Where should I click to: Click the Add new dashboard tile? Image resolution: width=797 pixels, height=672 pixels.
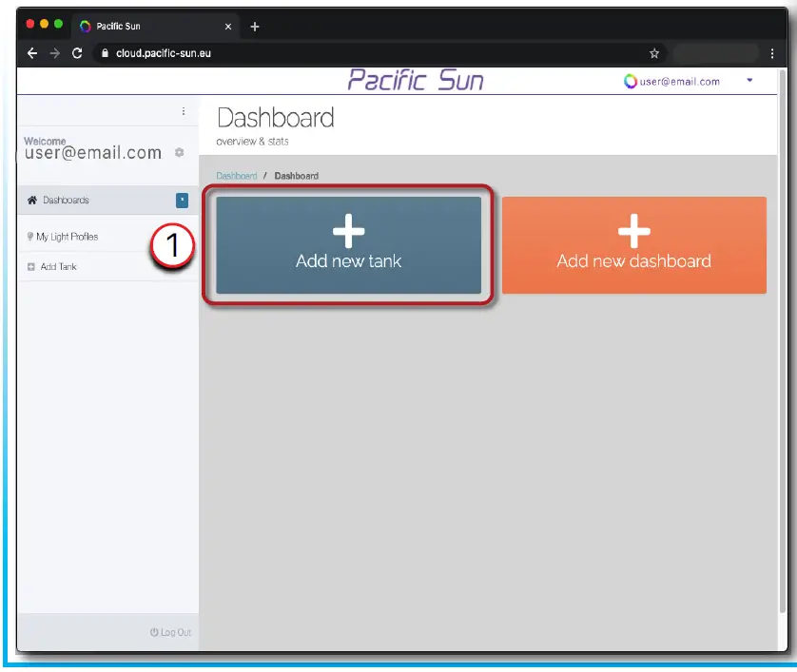pyautogui.click(x=633, y=245)
